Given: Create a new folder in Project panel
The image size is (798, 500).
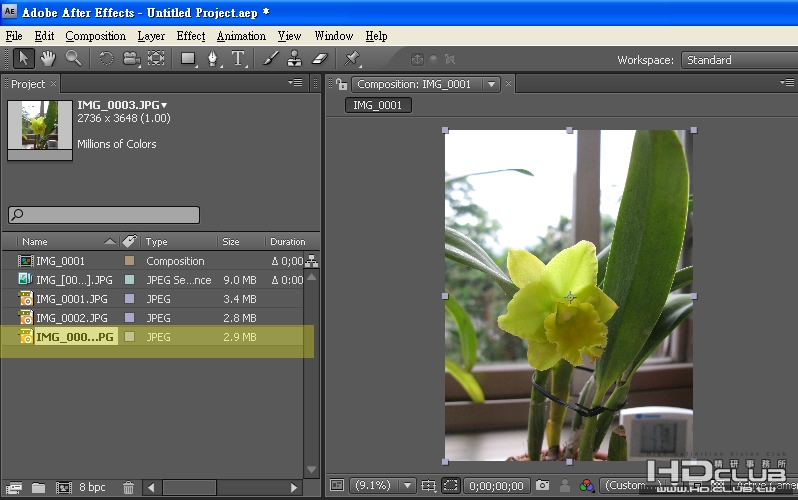Looking at the screenshot, I should click(x=39, y=488).
